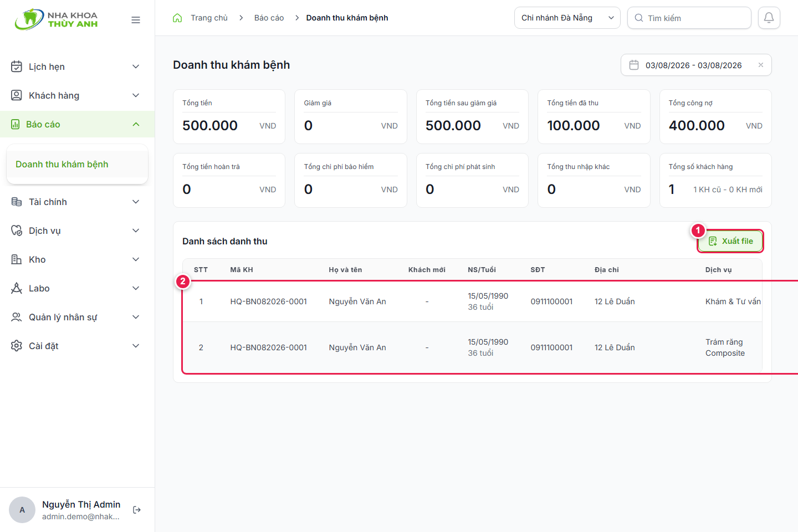Click the home icon in breadcrumb
Image resolution: width=798 pixels, height=532 pixels.
(x=177, y=18)
